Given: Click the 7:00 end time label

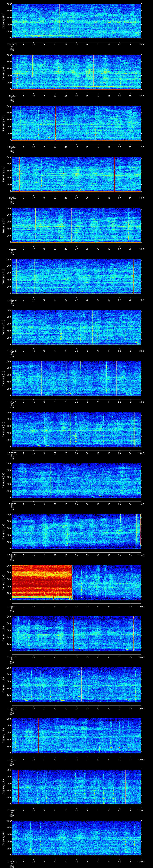Looking at the screenshot, I should (x=141, y=300).
